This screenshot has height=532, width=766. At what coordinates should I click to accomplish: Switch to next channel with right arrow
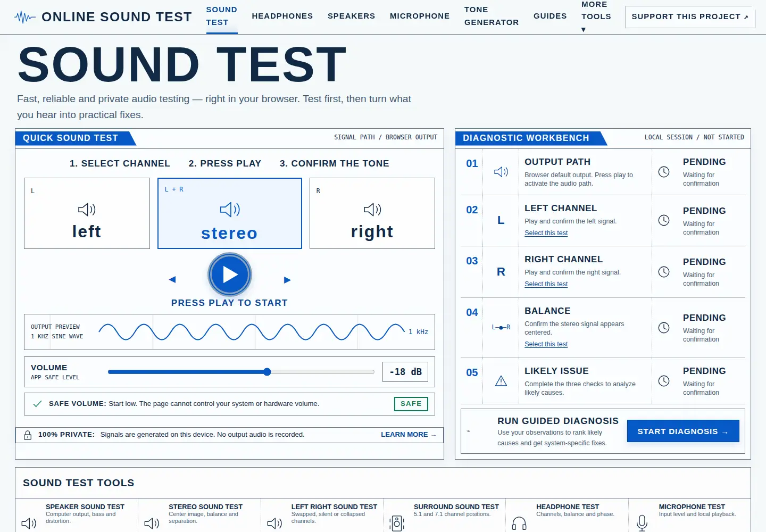(287, 280)
